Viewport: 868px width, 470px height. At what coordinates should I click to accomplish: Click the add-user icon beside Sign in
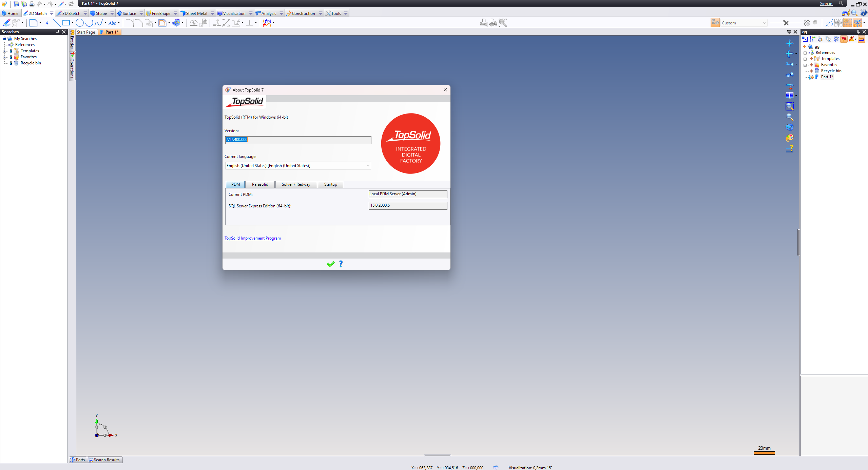(x=841, y=3)
